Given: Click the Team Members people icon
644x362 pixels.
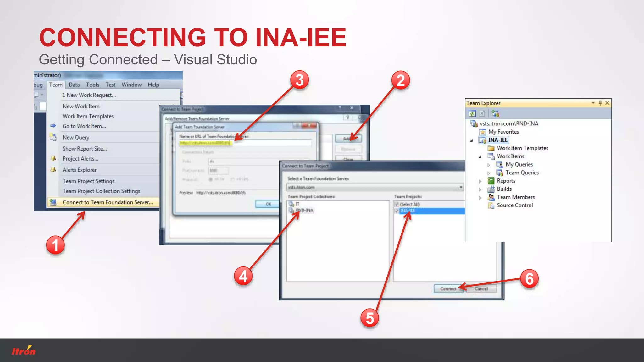Looking at the screenshot, I should [x=491, y=197].
